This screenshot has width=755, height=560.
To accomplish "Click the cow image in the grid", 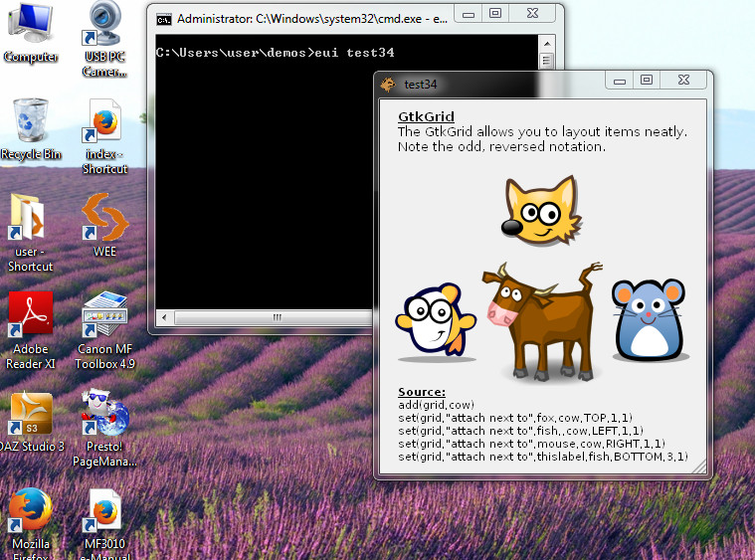I will (543, 319).
